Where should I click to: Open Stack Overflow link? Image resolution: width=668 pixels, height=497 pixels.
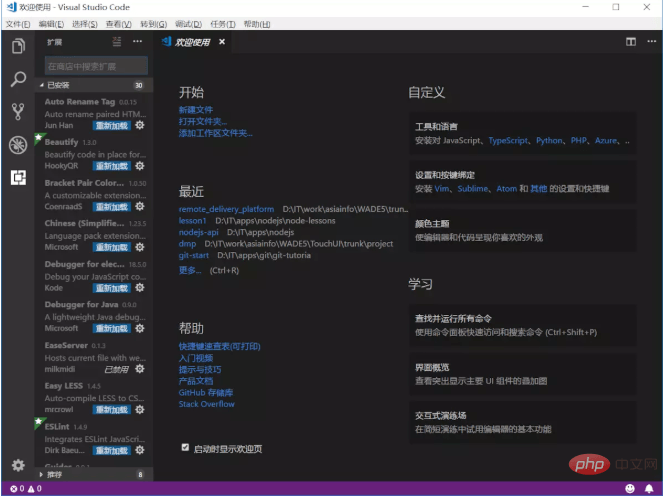coord(207,404)
